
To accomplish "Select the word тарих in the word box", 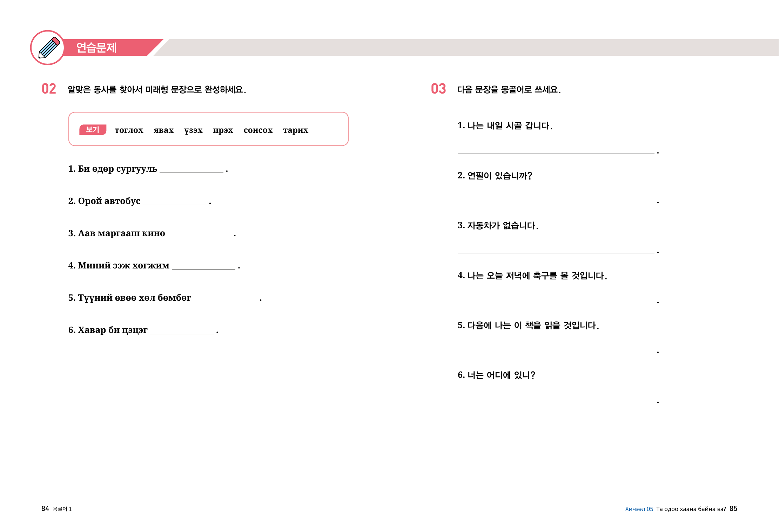I will click(295, 130).
